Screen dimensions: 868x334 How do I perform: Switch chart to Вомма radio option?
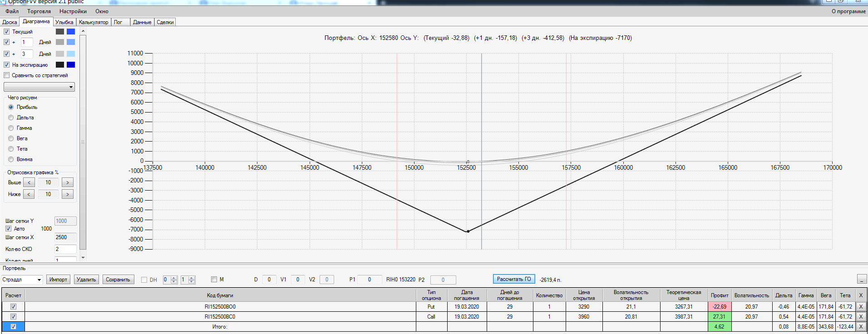pyautogui.click(x=11, y=159)
